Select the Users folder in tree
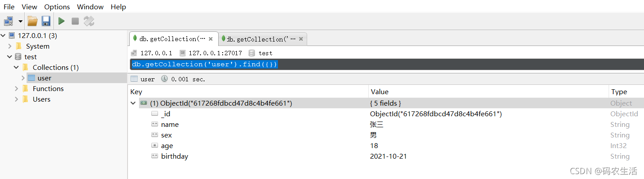This screenshot has width=644, height=179. (x=42, y=99)
